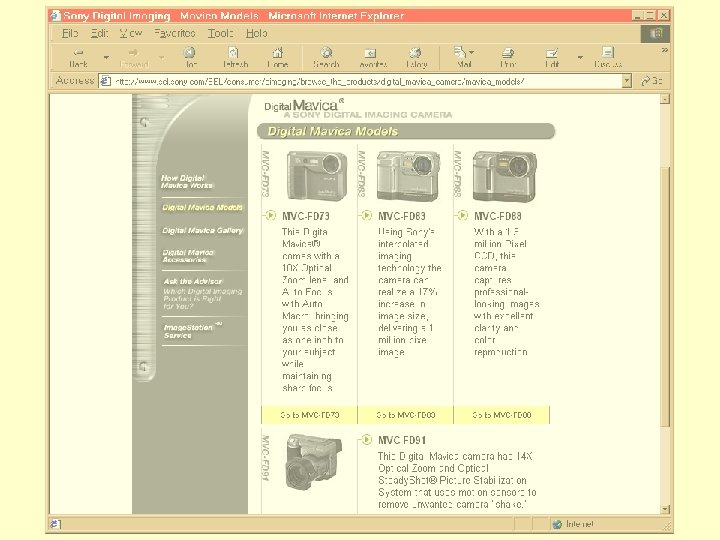Open the File menu
Image resolution: width=720 pixels, height=540 pixels.
70,34
